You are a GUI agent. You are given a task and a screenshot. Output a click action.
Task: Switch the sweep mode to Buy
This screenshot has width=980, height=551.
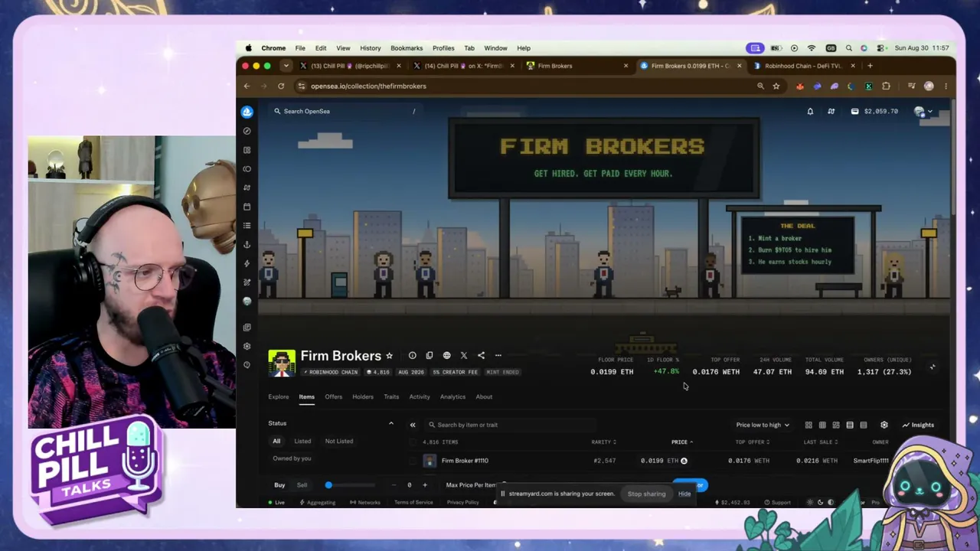point(279,485)
